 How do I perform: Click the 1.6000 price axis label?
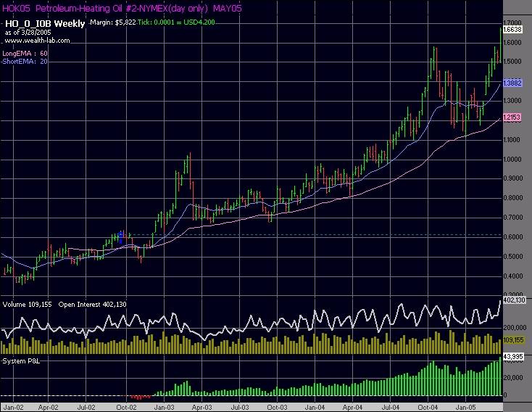coord(512,43)
